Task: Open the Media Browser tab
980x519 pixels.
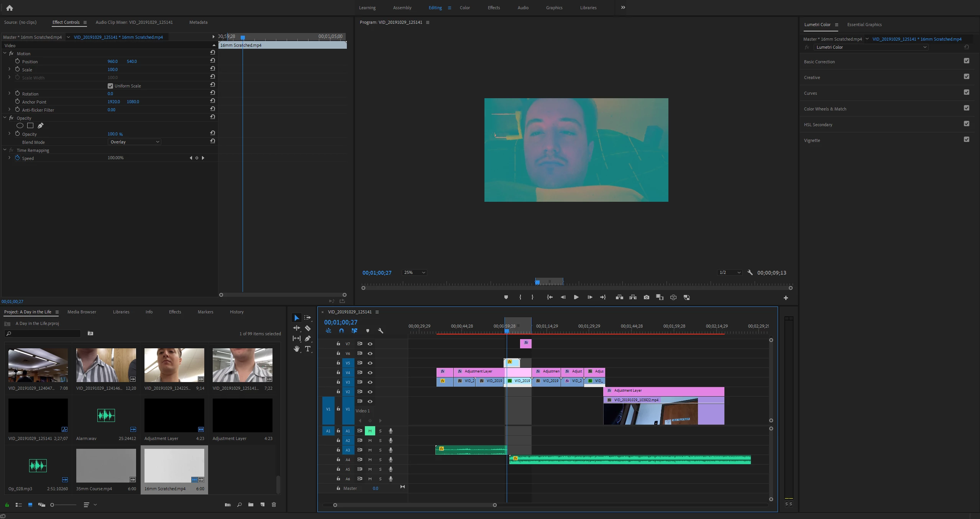Action: [82, 312]
